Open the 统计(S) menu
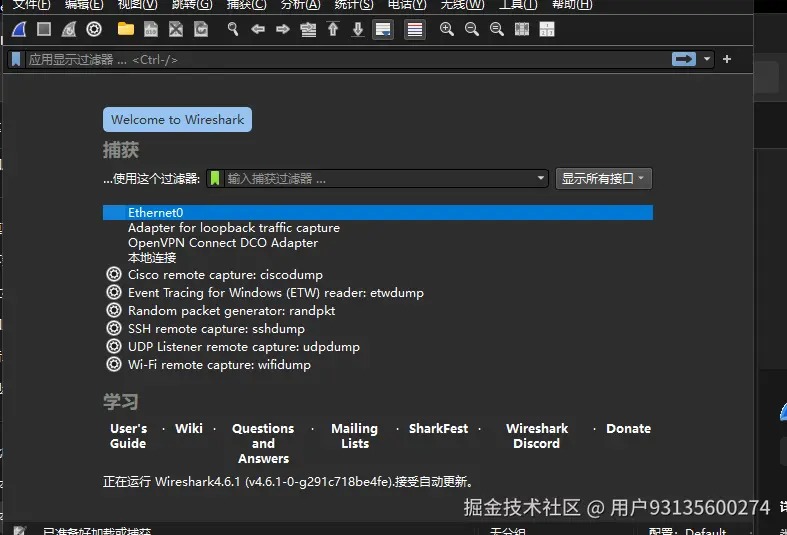 [x=354, y=5]
